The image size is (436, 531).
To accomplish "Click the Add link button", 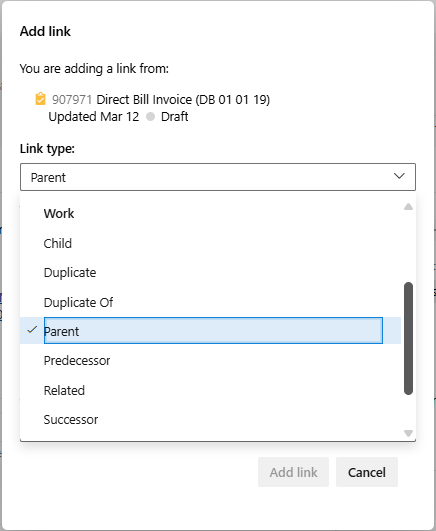I will coord(293,472).
